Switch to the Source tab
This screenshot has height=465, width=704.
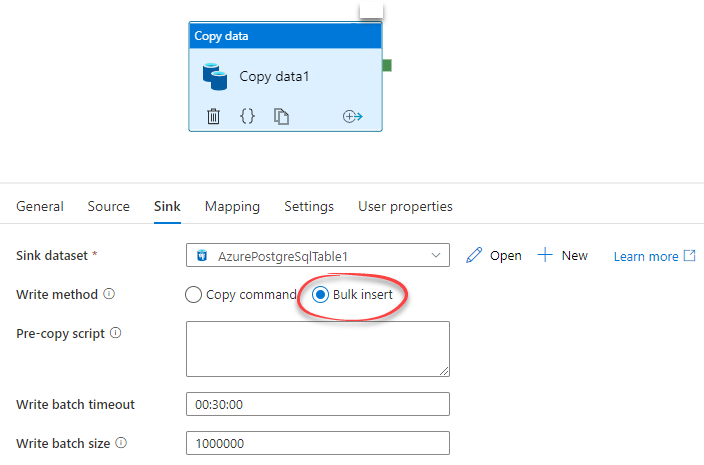[x=109, y=206]
